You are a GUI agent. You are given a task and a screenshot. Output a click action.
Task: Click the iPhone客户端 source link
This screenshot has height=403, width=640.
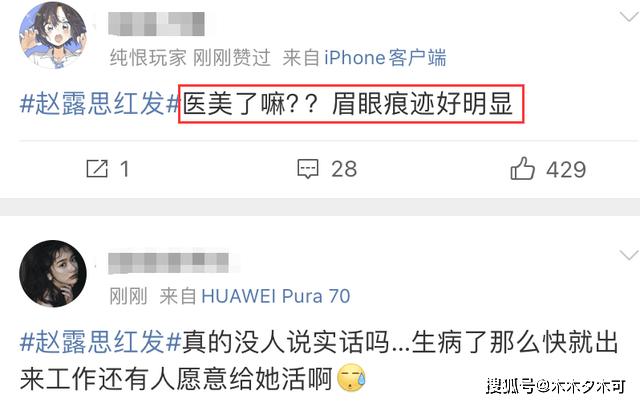(385, 58)
